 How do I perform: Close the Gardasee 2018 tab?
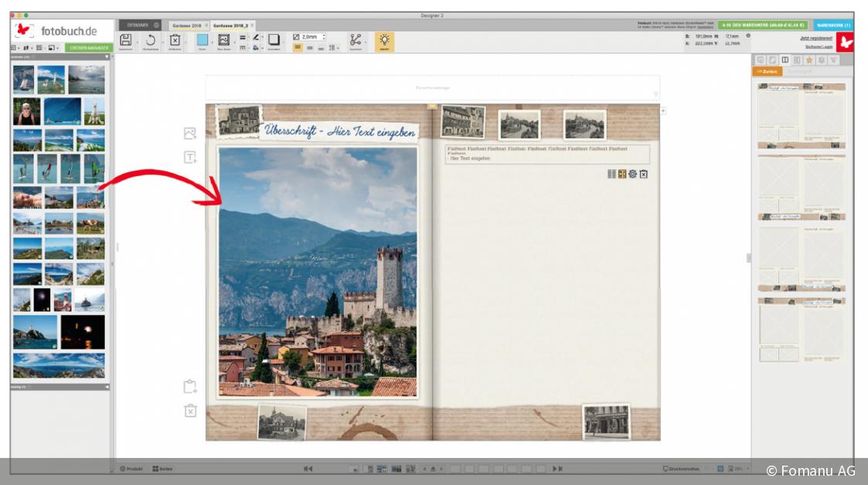pos(206,25)
